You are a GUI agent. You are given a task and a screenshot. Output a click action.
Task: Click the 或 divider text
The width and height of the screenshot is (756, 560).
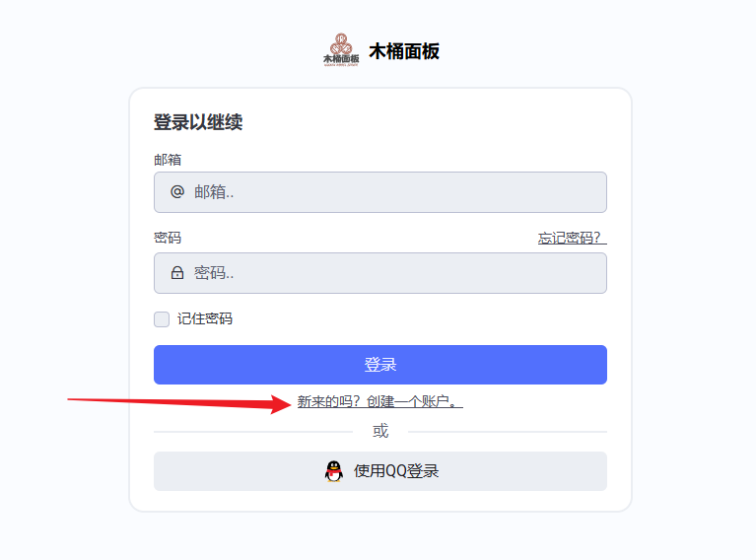(x=380, y=431)
